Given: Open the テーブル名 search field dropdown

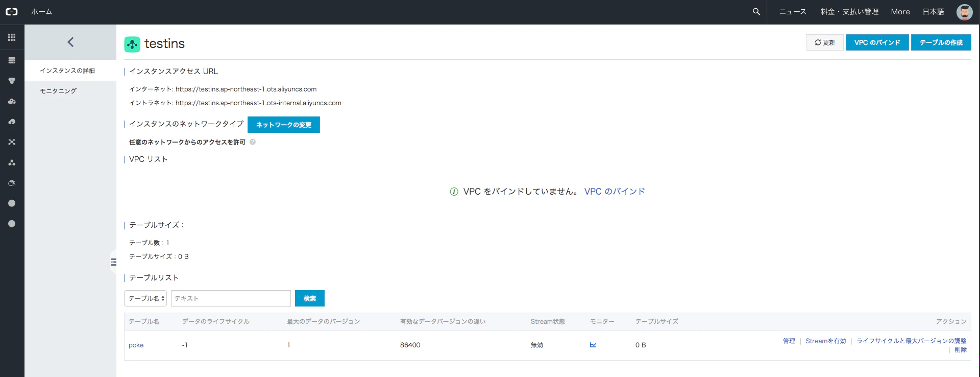Looking at the screenshot, I should (145, 298).
